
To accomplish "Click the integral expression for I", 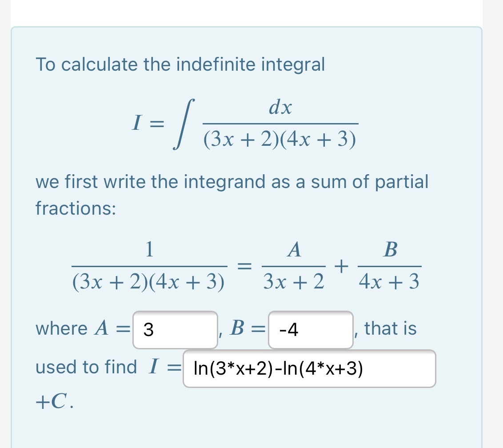I will 247,122.
